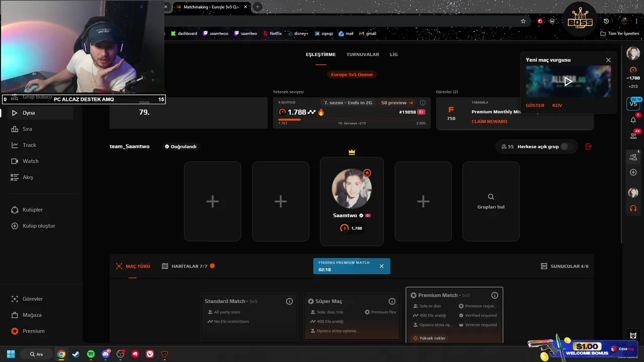The width and height of the screenshot is (644, 362).
Task: Select the Standard Match card
Action: coord(249,316)
